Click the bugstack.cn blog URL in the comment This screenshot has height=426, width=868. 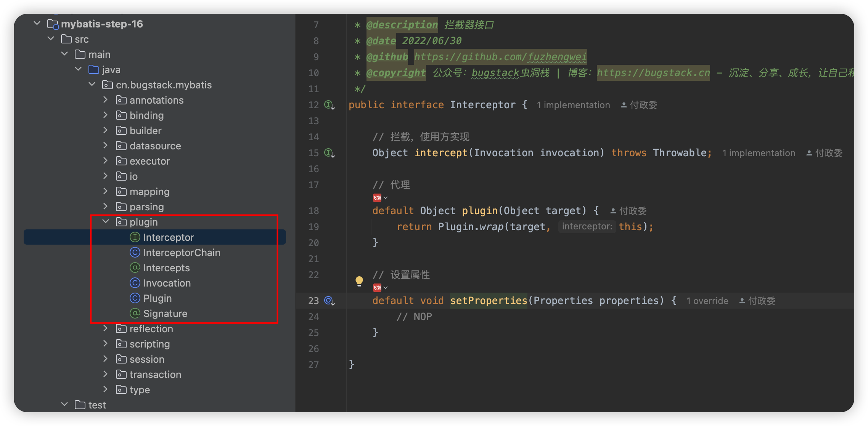click(653, 73)
